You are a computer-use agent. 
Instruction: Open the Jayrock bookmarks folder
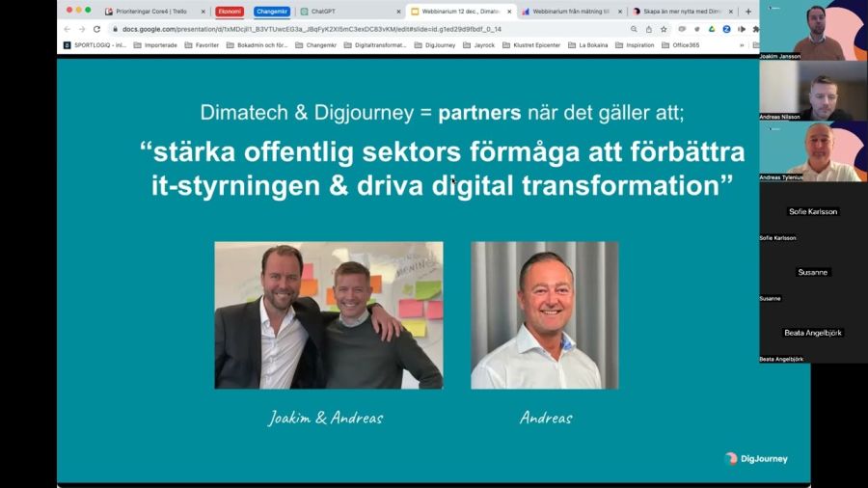pos(478,45)
